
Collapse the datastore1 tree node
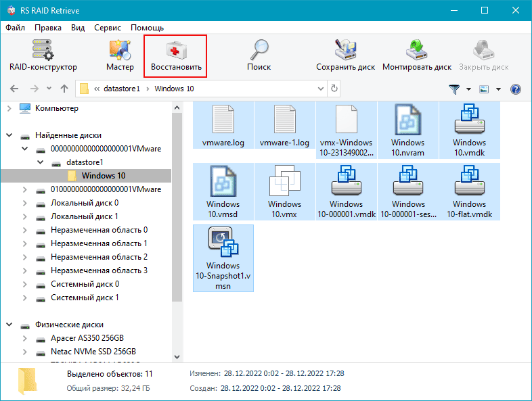(41, 162)
